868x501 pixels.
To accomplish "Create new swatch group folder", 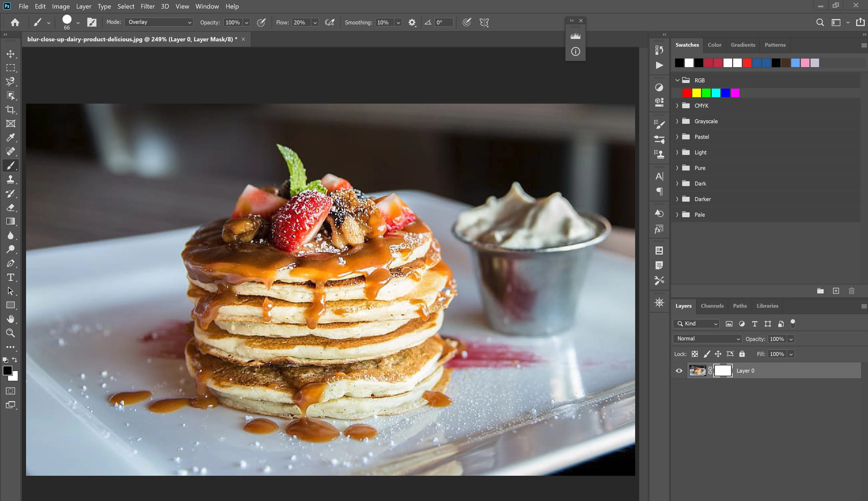I will [x=820, y=291].
